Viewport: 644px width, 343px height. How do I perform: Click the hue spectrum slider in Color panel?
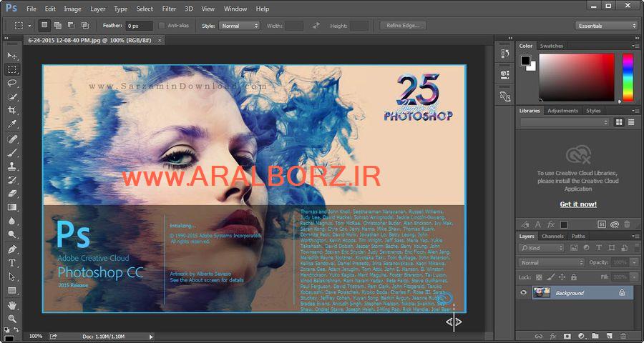[x=628, y=77]
